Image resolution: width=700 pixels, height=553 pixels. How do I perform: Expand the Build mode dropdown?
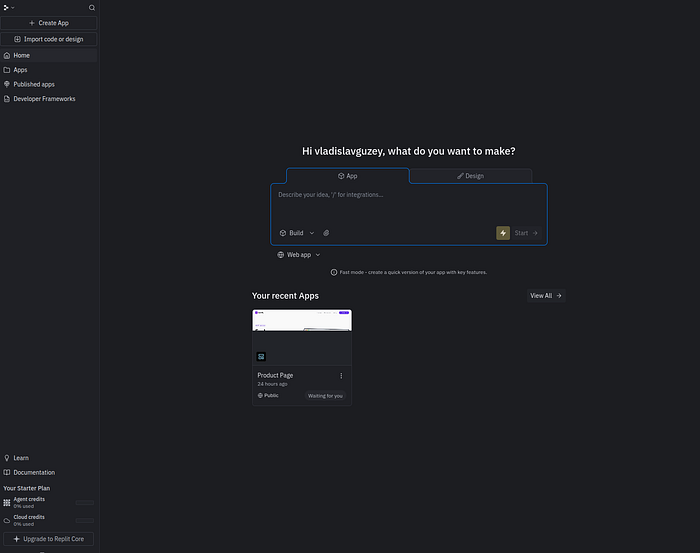click(297, 233)
